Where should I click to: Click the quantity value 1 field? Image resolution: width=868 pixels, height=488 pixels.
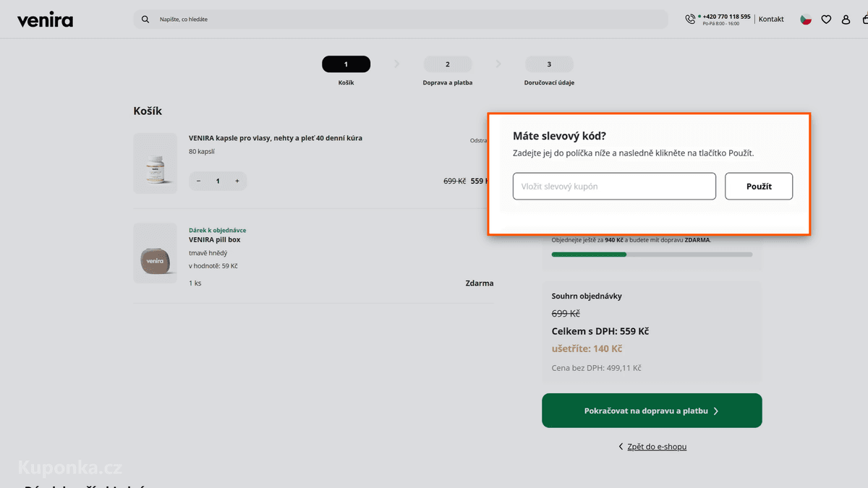click(218, 181)
